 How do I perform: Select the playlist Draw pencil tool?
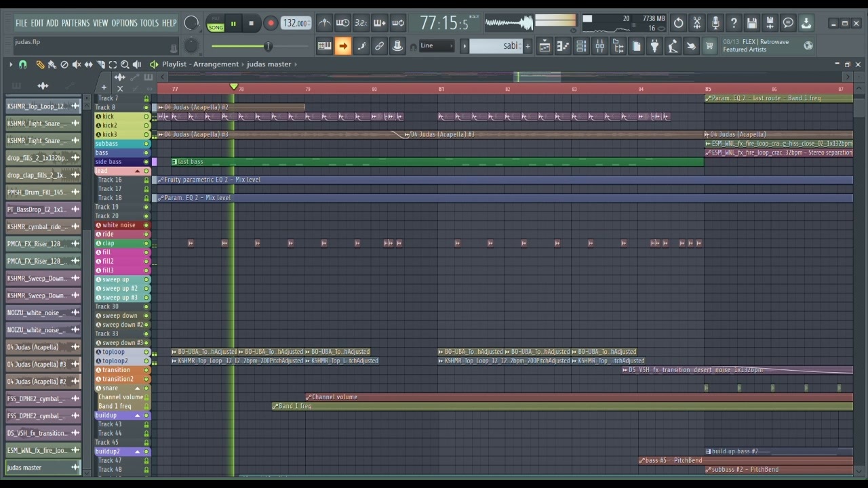pos(40,64)
